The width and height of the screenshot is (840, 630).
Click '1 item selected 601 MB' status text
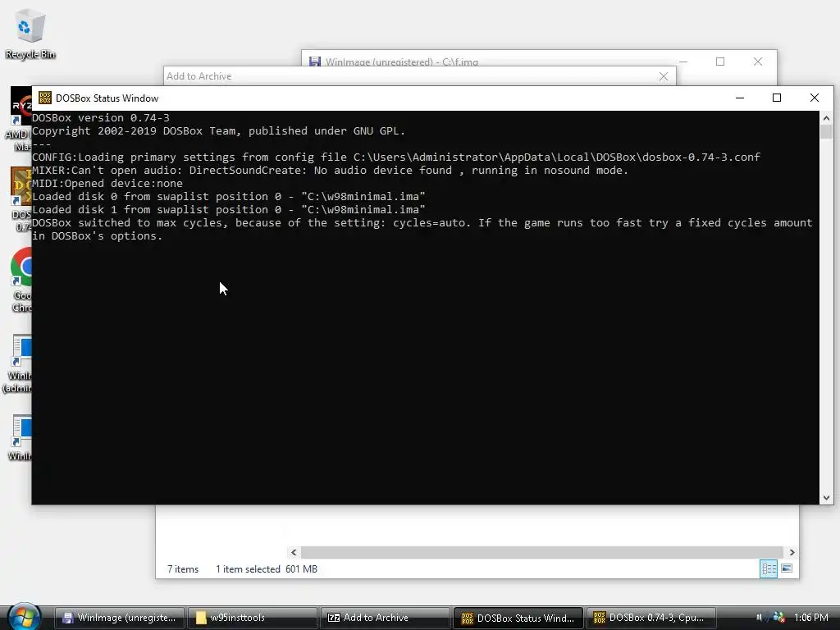click(x=267, y=569)
